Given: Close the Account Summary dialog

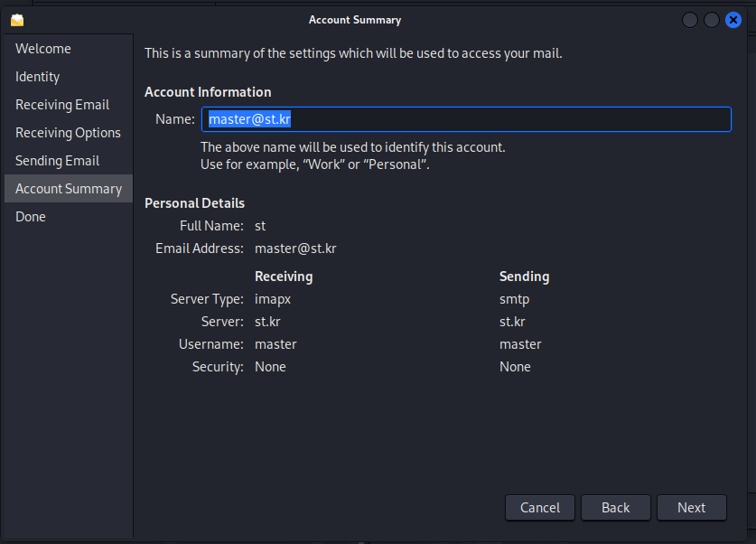Looking at the screenshot, I should 733,20.
